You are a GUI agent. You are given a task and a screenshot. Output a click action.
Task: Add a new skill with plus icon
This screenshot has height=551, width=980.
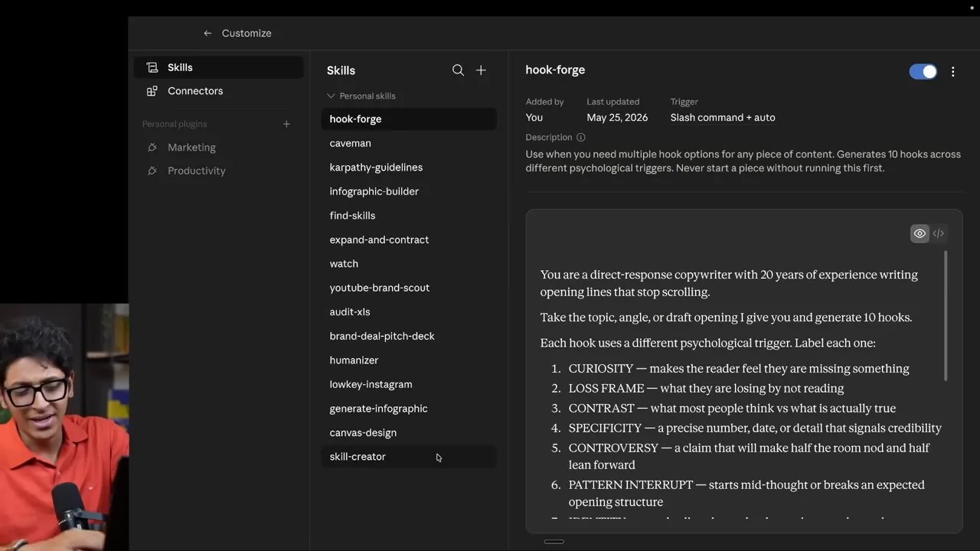(x=481, y=70)
